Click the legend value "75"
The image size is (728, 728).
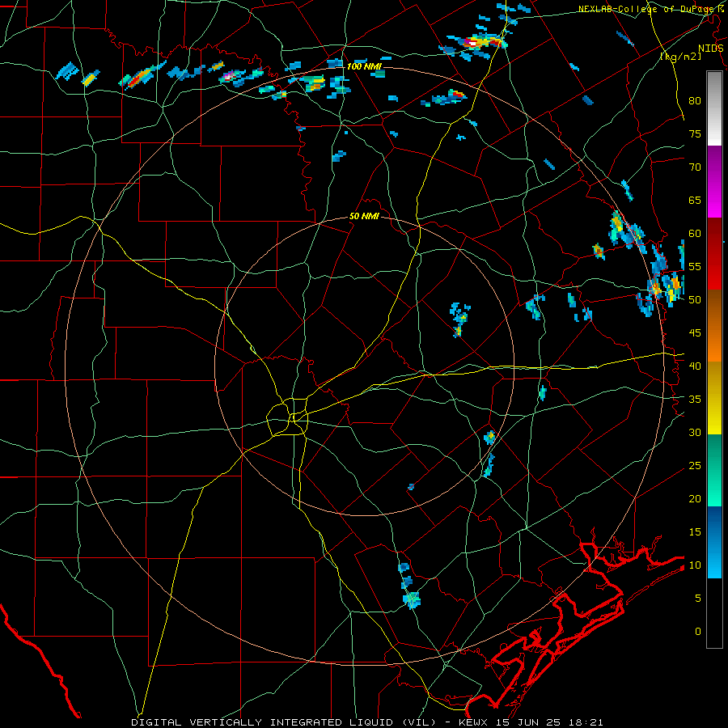pos(695,133)
